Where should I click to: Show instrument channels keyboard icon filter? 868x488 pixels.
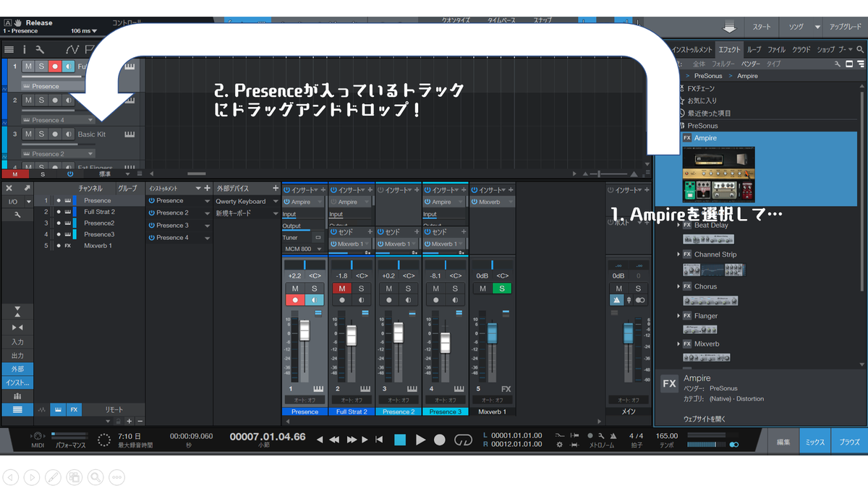(x=58, y=409)
